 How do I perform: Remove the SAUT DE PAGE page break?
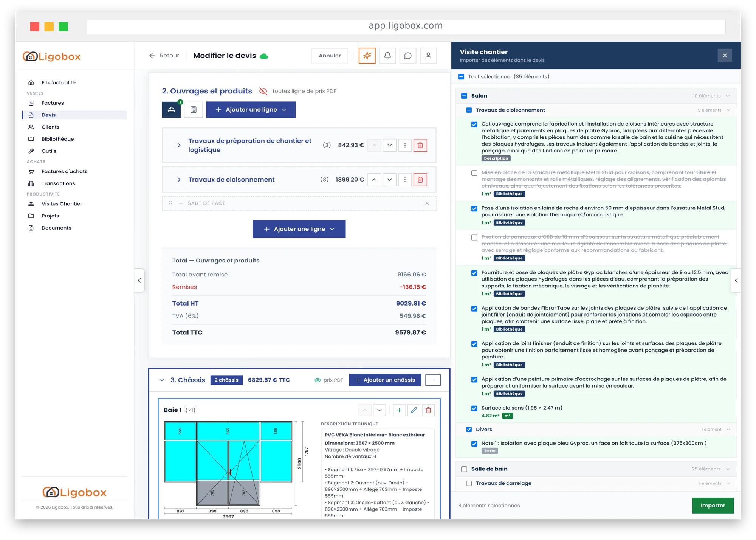coord(427,203)
